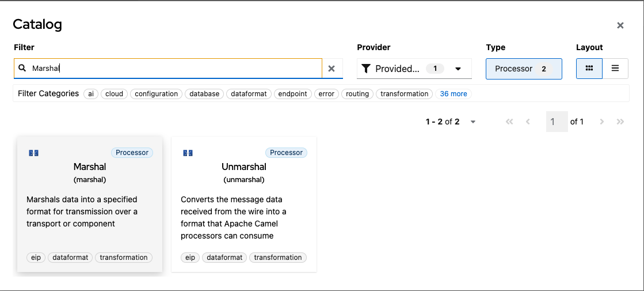
Task: Switch to gallery grid layout
Action: (589, 69)
